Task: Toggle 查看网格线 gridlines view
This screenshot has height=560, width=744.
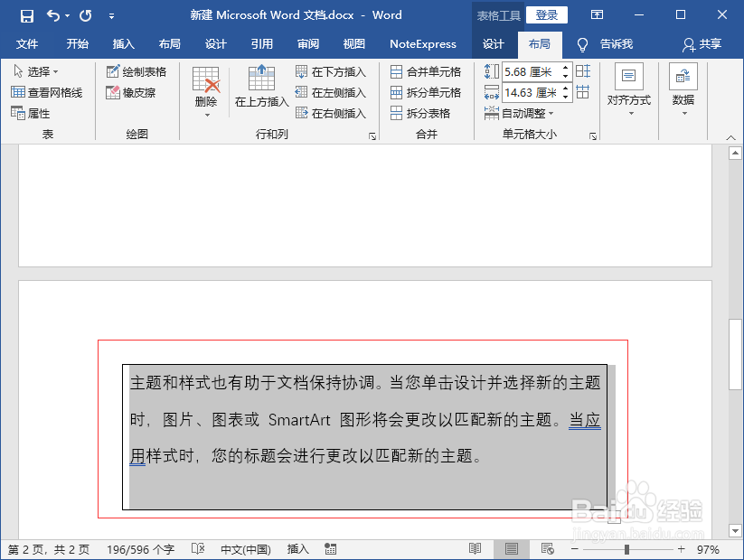Action: pos(46,92)
